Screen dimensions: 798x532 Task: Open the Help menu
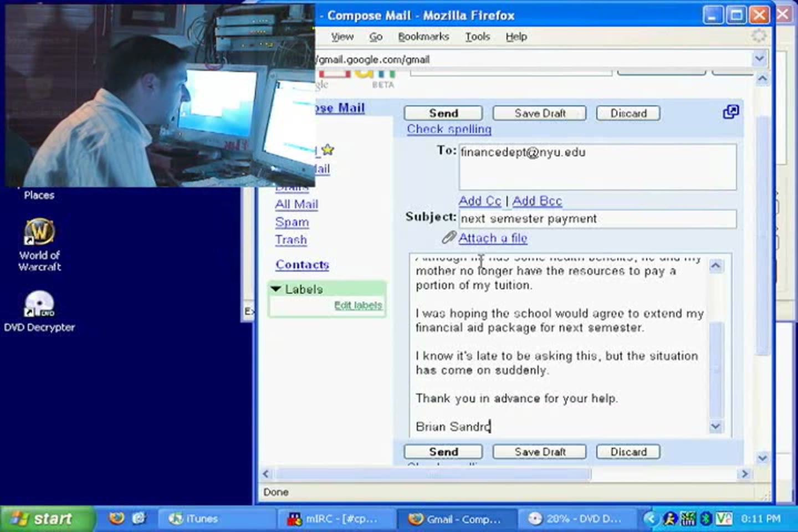click(516, 37)
